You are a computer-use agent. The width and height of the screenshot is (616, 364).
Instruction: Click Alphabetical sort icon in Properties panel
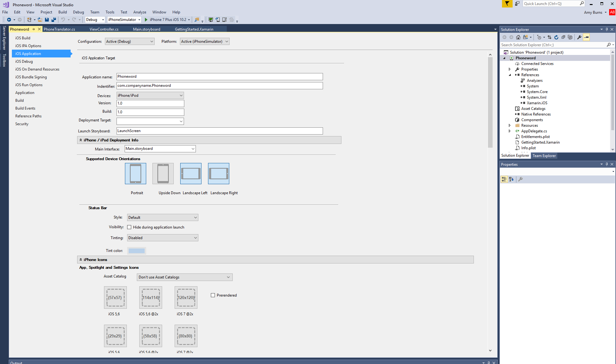tap(511, 179)
